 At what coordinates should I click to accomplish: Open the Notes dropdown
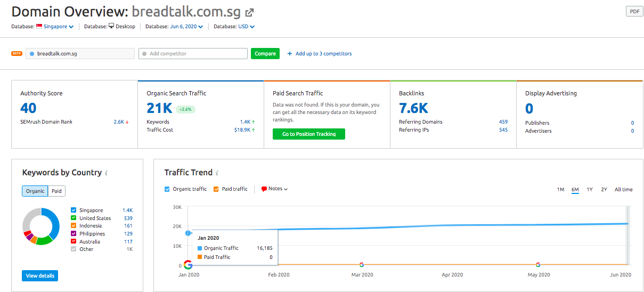click(x=275, y=189)
